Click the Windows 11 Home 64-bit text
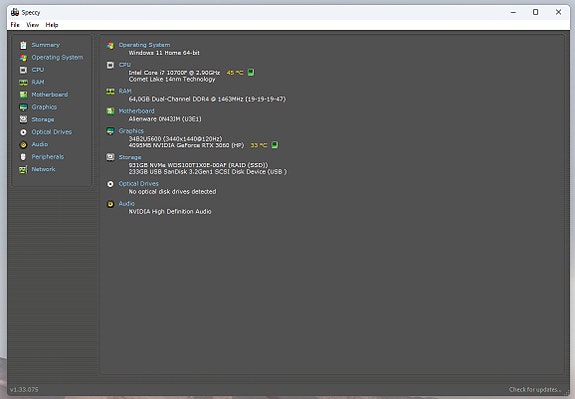The width and height of the screenshot is (575, 399). (164, 53)
